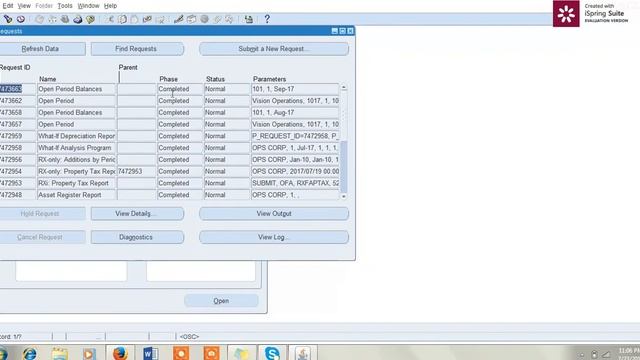Open the Help menu

(110, 6)
